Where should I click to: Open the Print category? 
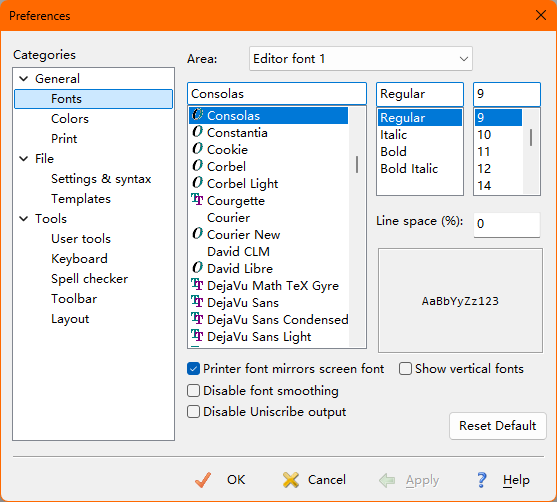click(64, 139)
